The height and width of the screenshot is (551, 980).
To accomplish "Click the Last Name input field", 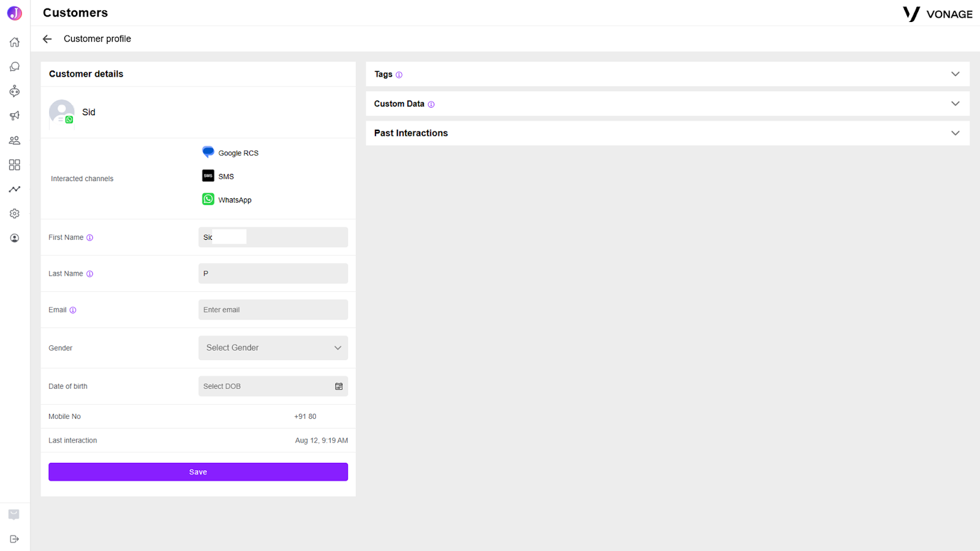I will click(273, 273).
